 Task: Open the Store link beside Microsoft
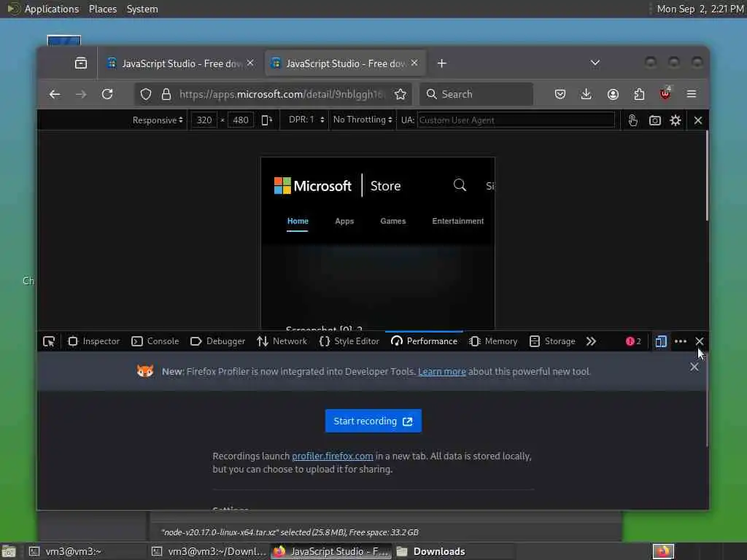pyautogui.click(x=385, y=186)
